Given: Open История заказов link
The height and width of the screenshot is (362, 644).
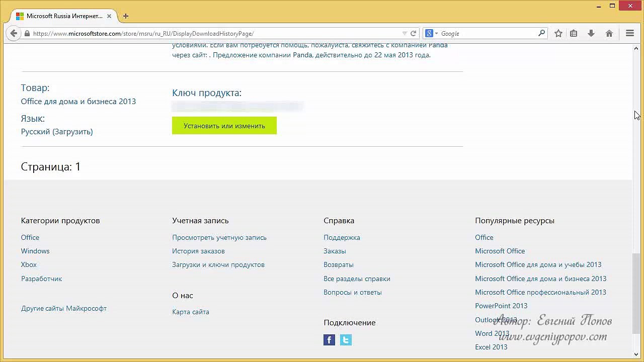Looking at the screenshot, I should click(x=198, y=251).
